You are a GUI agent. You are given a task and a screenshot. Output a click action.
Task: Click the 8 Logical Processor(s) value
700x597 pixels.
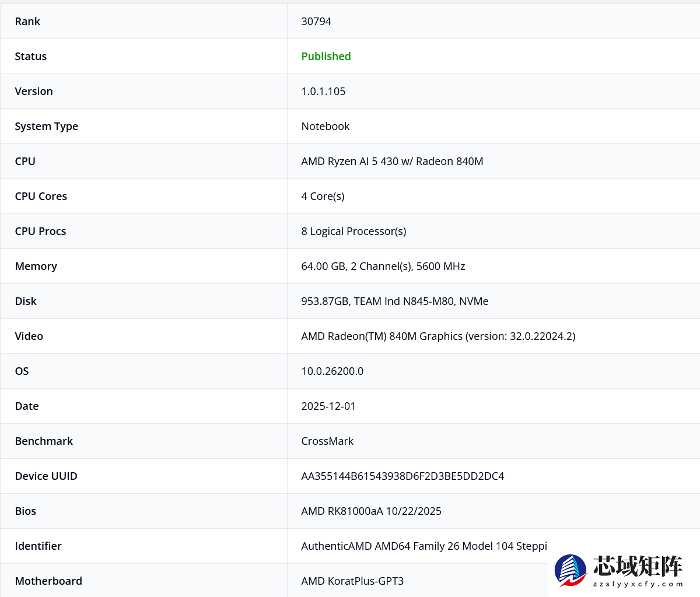(353, 231)
